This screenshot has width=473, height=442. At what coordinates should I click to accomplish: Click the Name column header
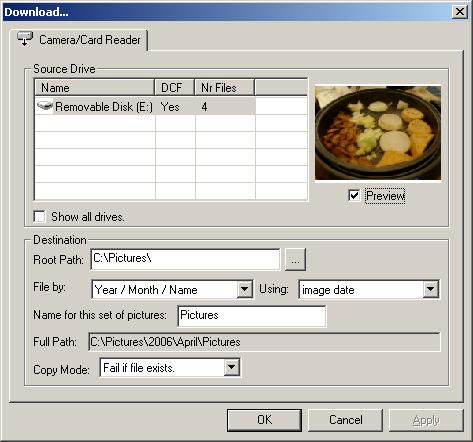[x=95, y=88]
